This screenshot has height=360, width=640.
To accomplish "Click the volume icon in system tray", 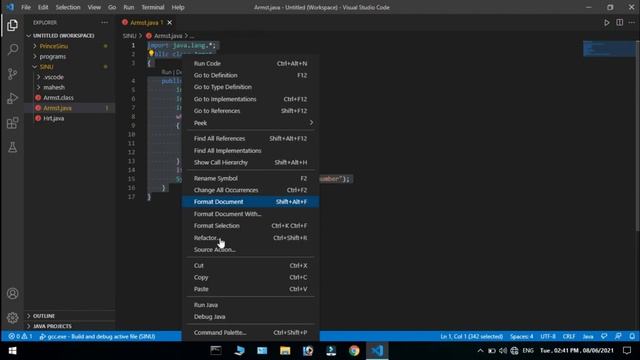I will (x=503, y=351).
